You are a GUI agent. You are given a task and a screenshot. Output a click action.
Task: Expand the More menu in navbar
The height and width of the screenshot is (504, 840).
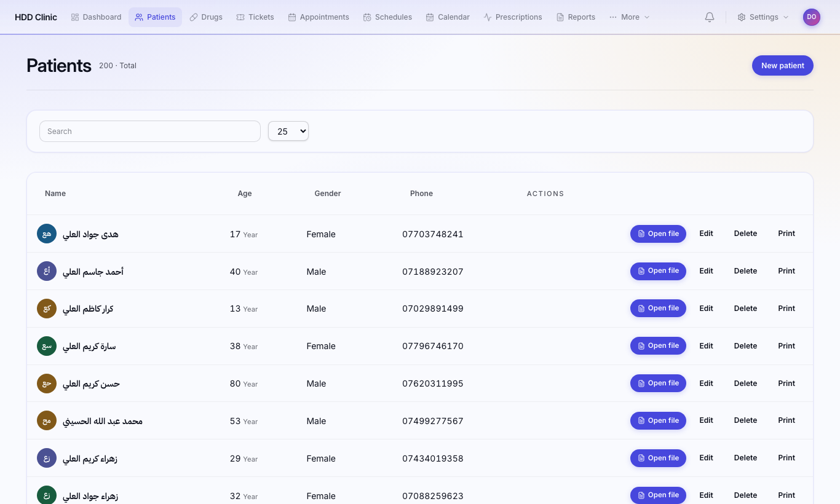pyautogui.click(x=630, y=17)
